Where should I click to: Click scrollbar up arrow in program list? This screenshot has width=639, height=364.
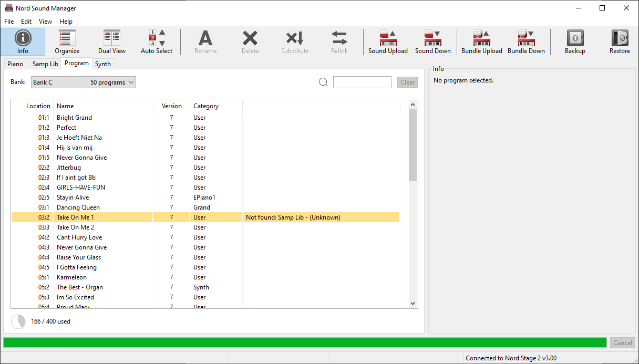click(x=413, y=104)
